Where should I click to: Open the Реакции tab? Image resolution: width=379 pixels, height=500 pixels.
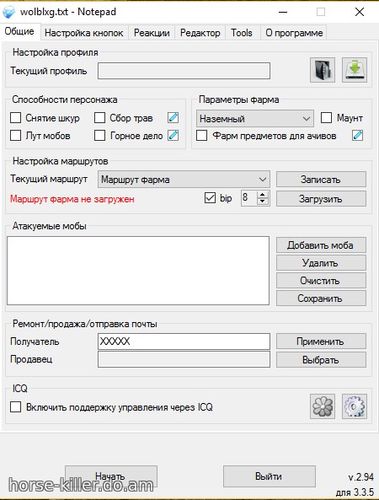(x=152, y=33)
